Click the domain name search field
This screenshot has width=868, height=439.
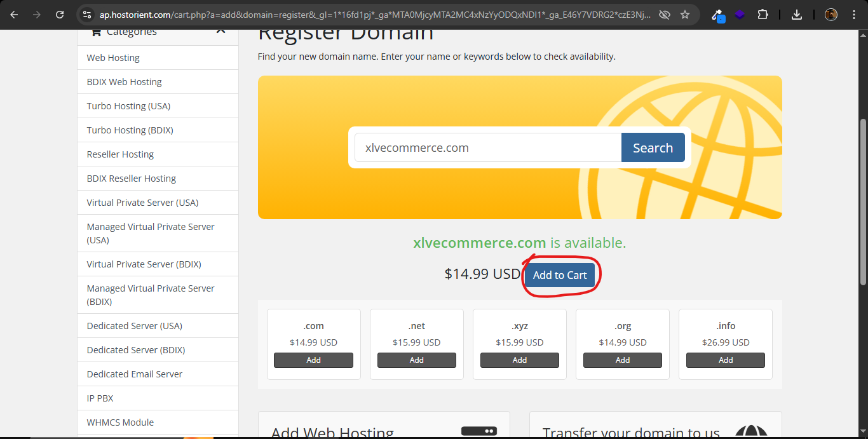tap(487, 148)
